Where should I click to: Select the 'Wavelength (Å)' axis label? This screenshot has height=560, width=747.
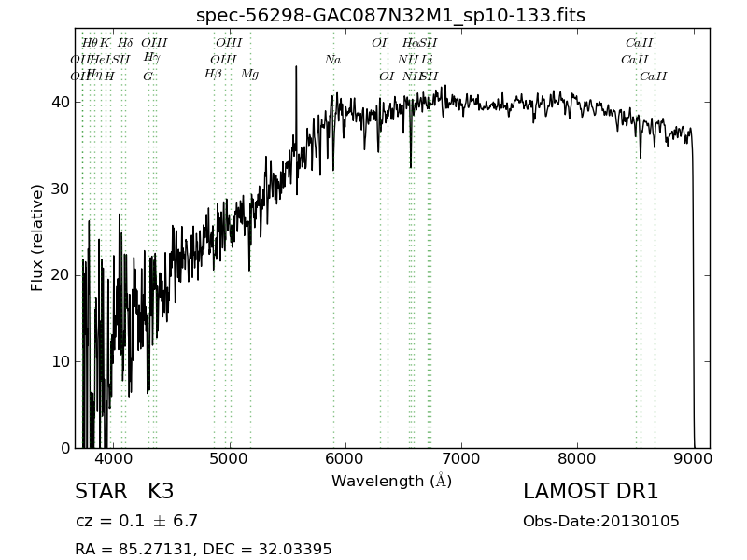tap(391, 481)
